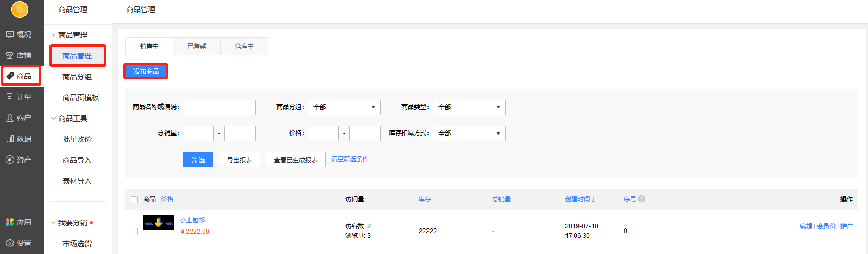Go to 数据 statistics sidebar icon

pos(10,139)
